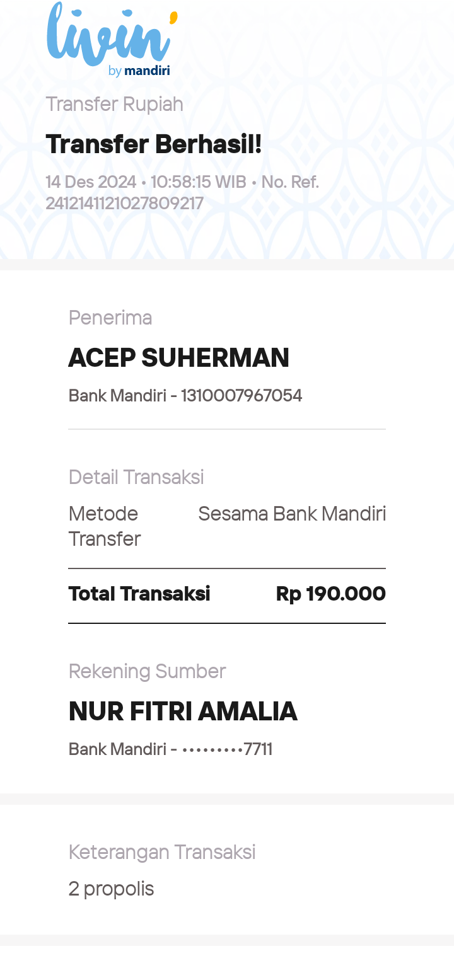Select the date 14 Des 2024 text

pyautogui.click(x=91, y=182)
